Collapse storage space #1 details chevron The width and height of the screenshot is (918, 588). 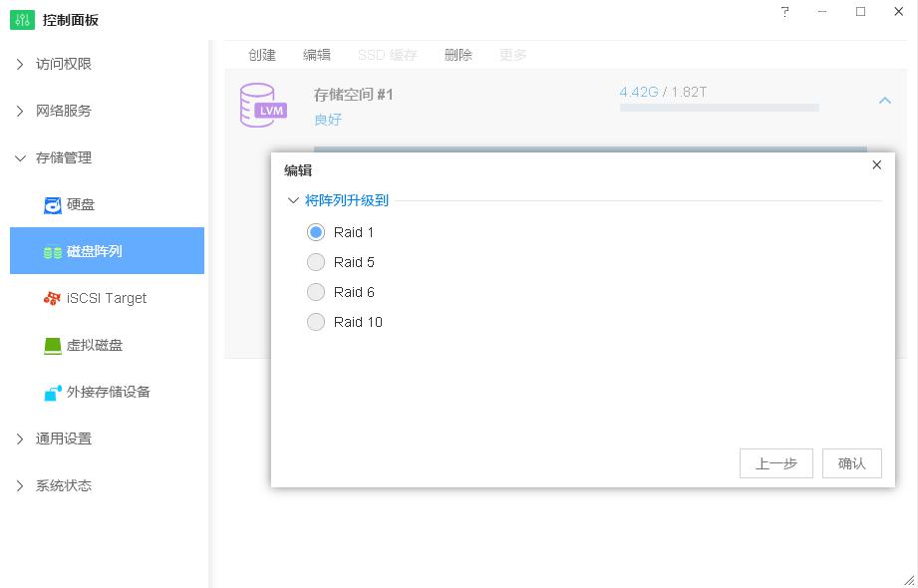(x=884, y=101)
